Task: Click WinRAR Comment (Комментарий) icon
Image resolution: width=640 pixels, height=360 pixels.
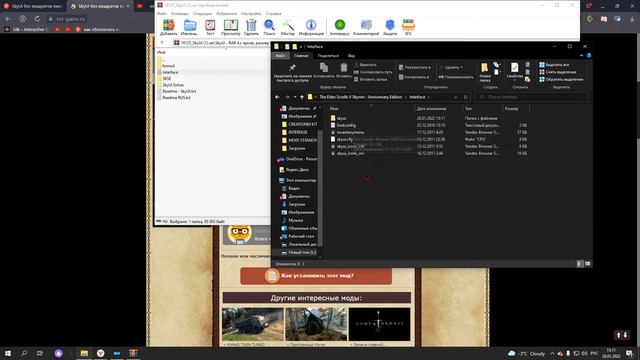Action: pos(366,26)
